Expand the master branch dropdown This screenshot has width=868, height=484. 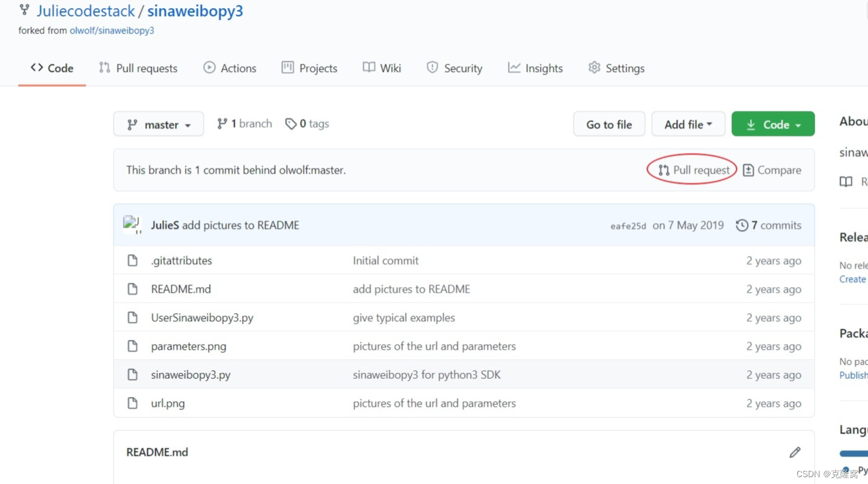[158, 124]
